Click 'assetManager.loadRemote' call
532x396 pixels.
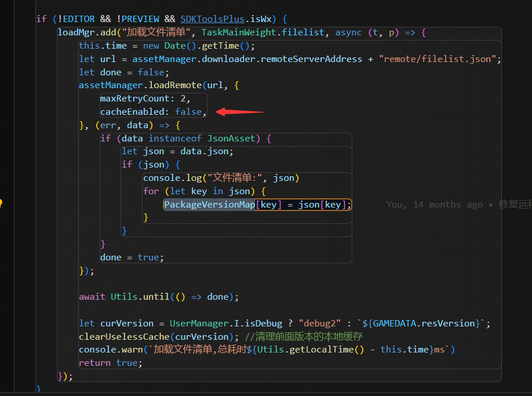tap(140, 85)
